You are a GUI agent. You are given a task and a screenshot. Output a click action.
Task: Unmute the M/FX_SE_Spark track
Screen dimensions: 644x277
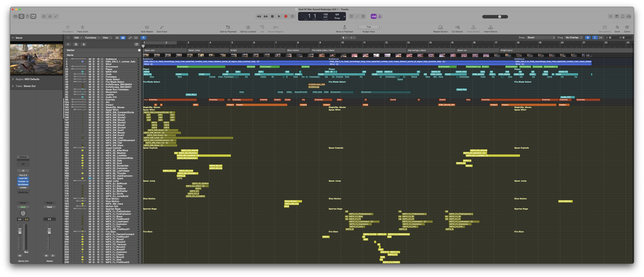[90, 178]
